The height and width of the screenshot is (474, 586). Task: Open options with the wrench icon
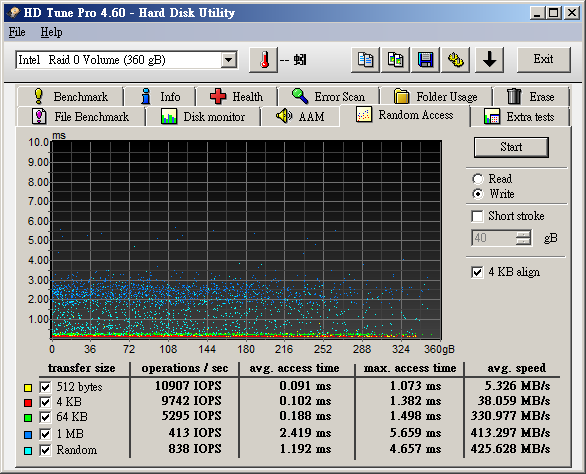coord(456,60)
